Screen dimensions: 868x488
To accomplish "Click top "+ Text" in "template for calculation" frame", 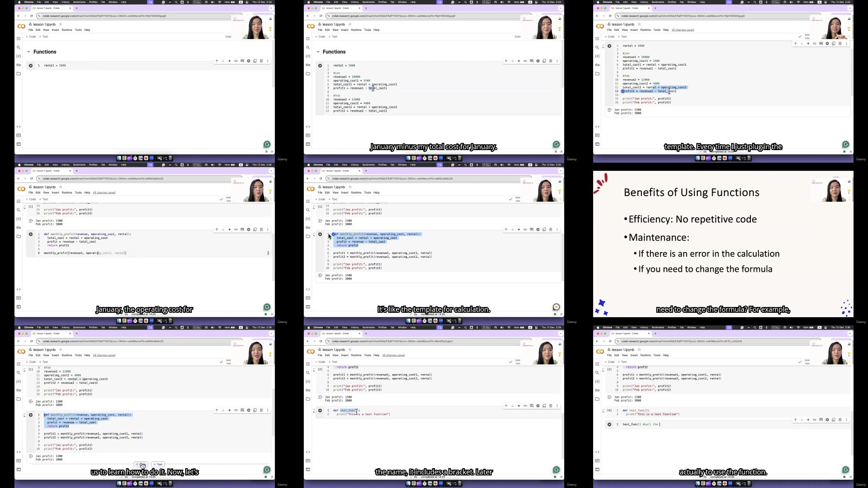I will point(333,199).
